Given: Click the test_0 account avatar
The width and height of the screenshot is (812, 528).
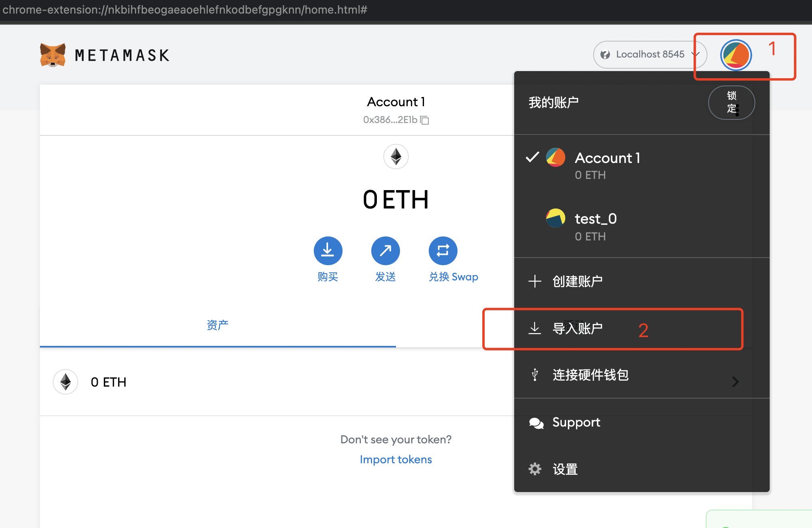Looking at the screenshot, I should coord(555,218).
